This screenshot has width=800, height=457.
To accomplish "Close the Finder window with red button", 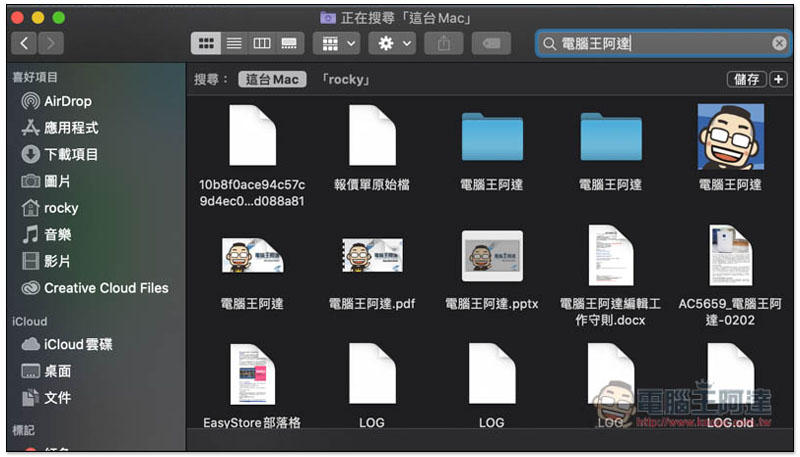I will pos(17,18).
